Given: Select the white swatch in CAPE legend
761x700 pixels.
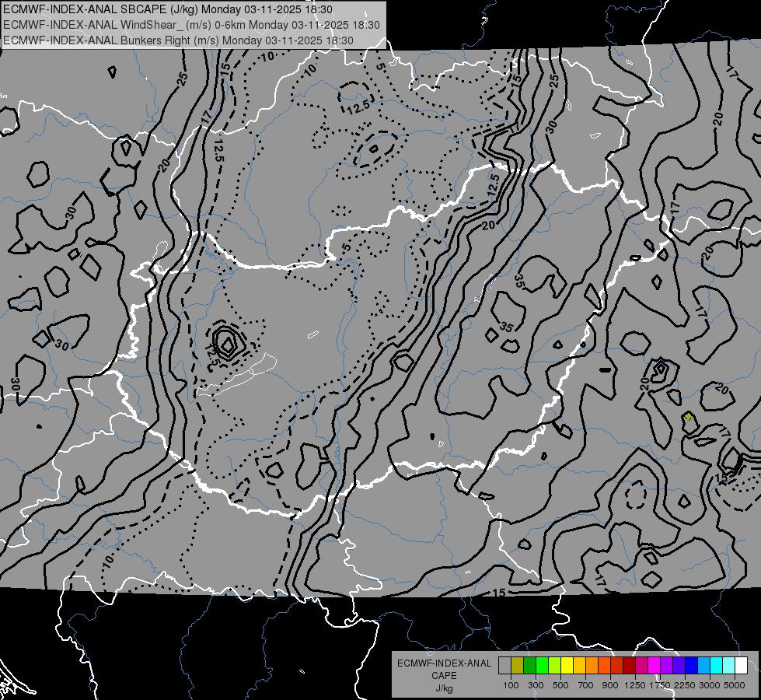Looking at the screenshot, I should pyautogui.click(x=741, y=666).
